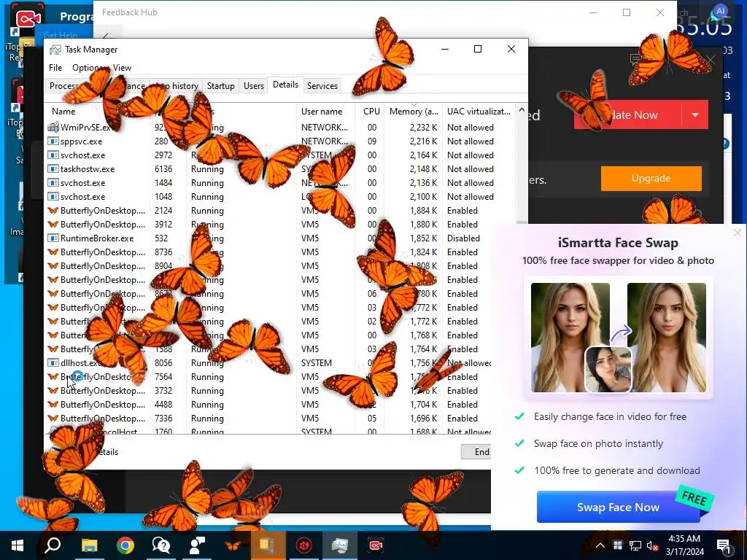Select the svchost.exe row with PID 1484
747x560 pixels.
pyautogui.click(x=280, y=183)
